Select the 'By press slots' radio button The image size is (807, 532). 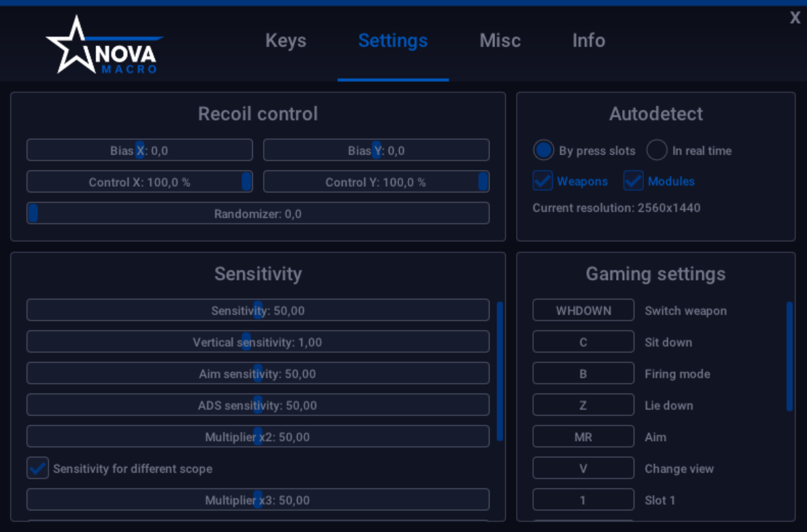pyautogui.click(x=543, y=150)
